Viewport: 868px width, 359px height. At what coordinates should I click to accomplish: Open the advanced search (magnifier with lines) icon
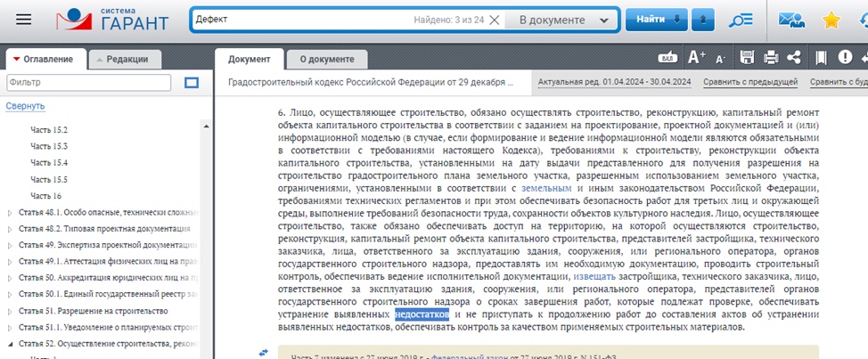[x=741, y=20]
